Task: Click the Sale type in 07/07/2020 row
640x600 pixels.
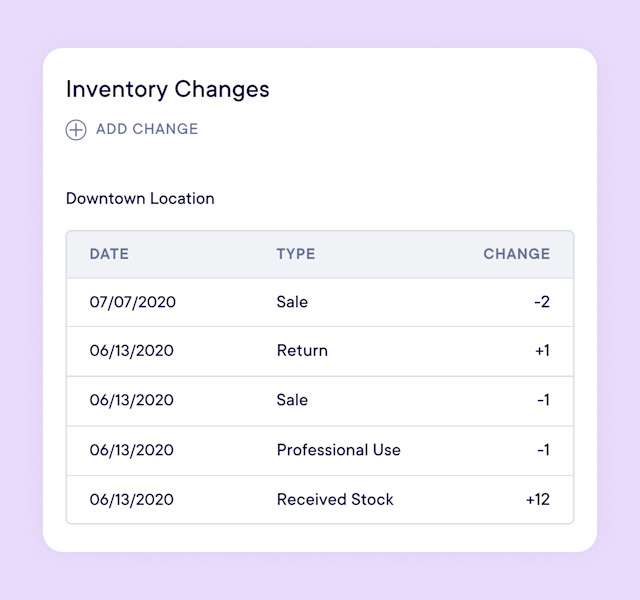Action: pos(292,302)
